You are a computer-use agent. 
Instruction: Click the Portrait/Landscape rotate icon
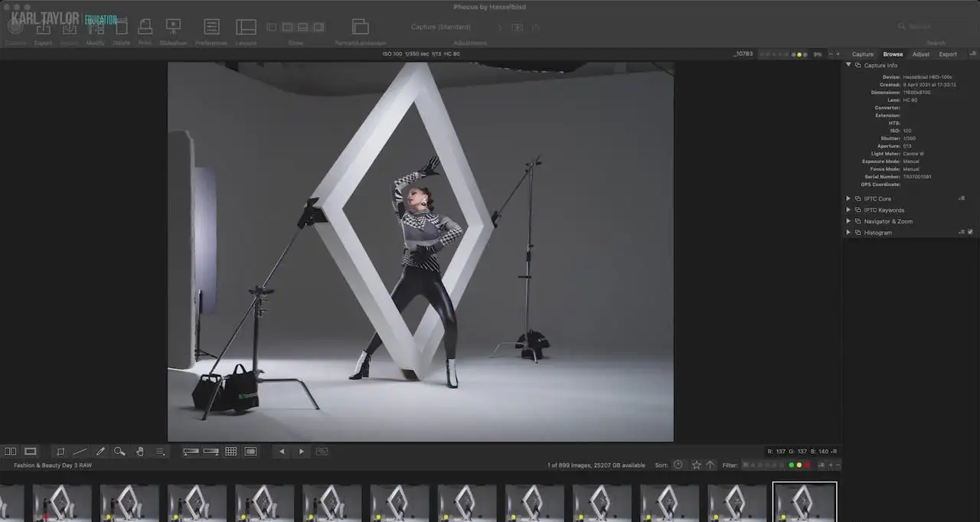[x=360, y=27]
